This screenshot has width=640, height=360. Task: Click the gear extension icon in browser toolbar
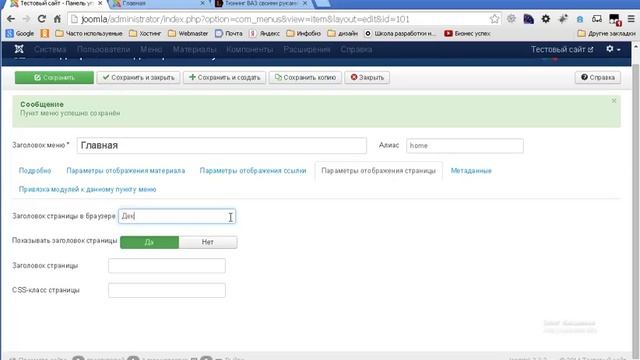(545, 19)
